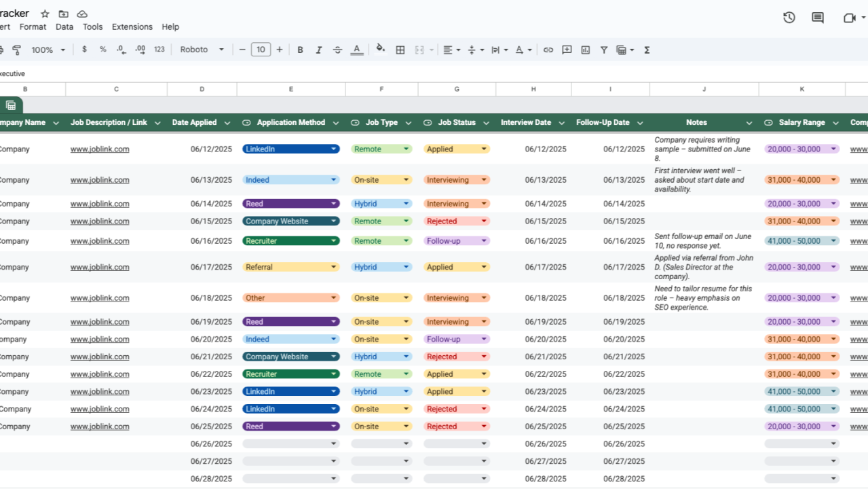Click the increase decimal places icon

click(140, 50)
